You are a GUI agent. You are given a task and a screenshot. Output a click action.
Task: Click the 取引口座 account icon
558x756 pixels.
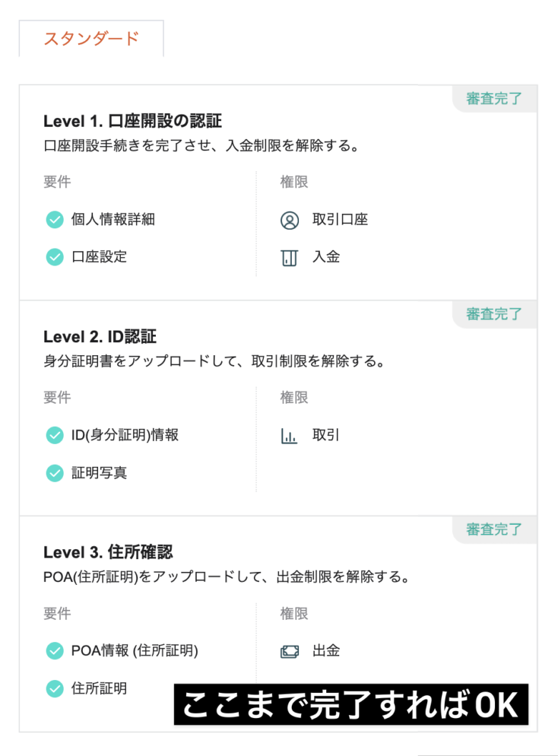pyautogui.click(x=289, y=220)
